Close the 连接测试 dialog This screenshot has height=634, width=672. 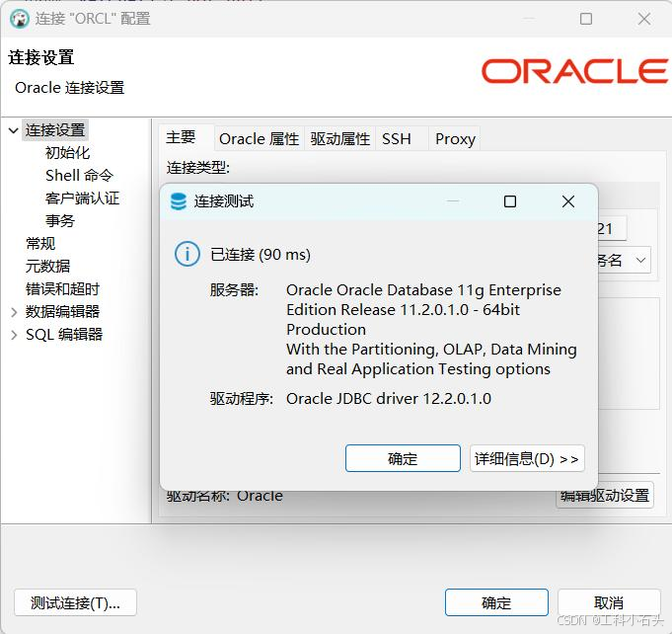[568, 201]
